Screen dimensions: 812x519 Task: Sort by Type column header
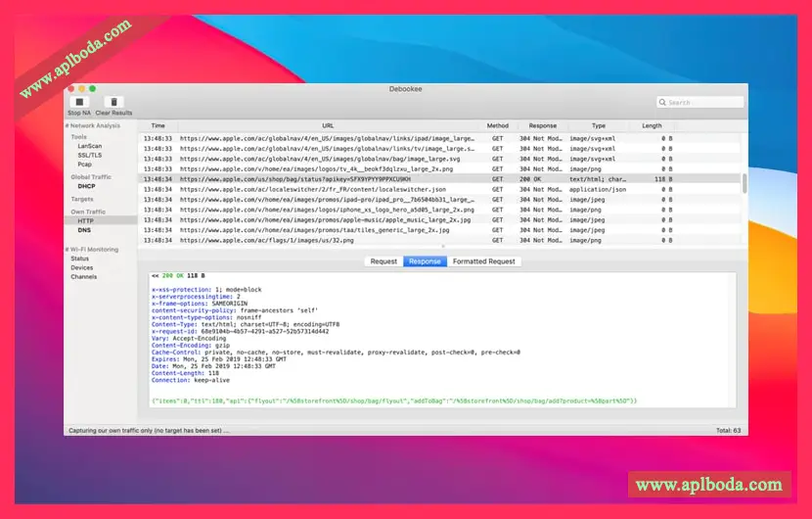click(x=599, y=125)
